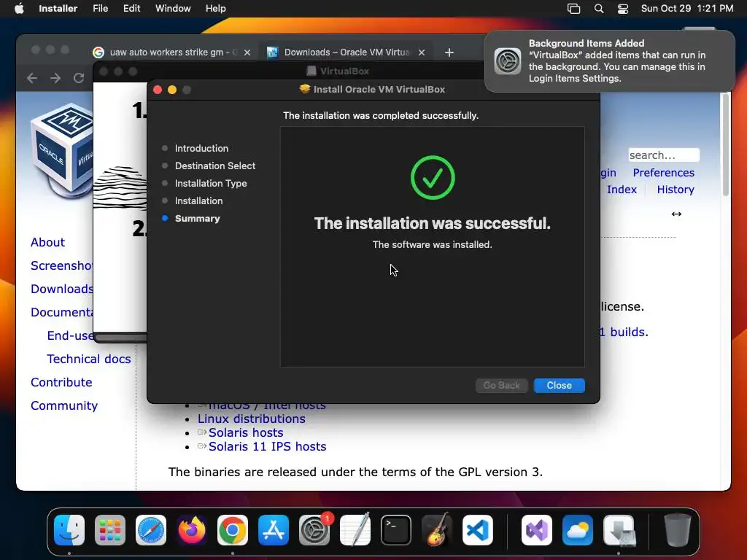Open the Technical docs link
Image resolution: width=747 pixels, height=560 pixels.
[x=88, y=359]
